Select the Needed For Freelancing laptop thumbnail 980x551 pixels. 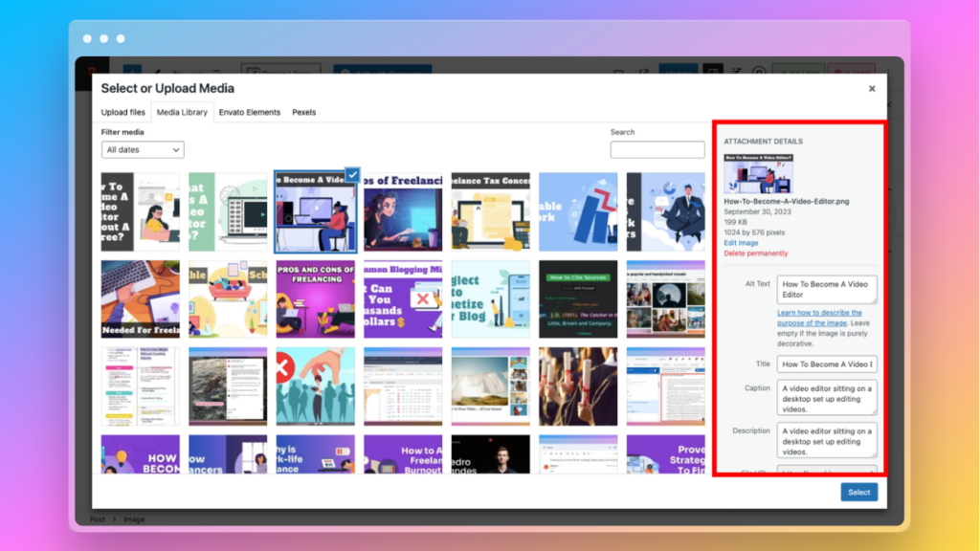tap(140, 299)
